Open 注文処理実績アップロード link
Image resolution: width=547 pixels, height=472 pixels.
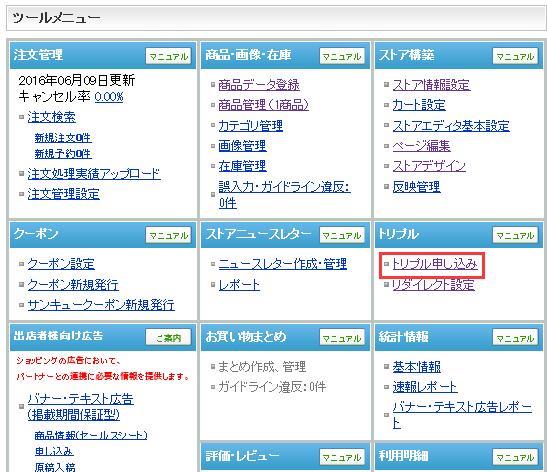pos(94,174)
